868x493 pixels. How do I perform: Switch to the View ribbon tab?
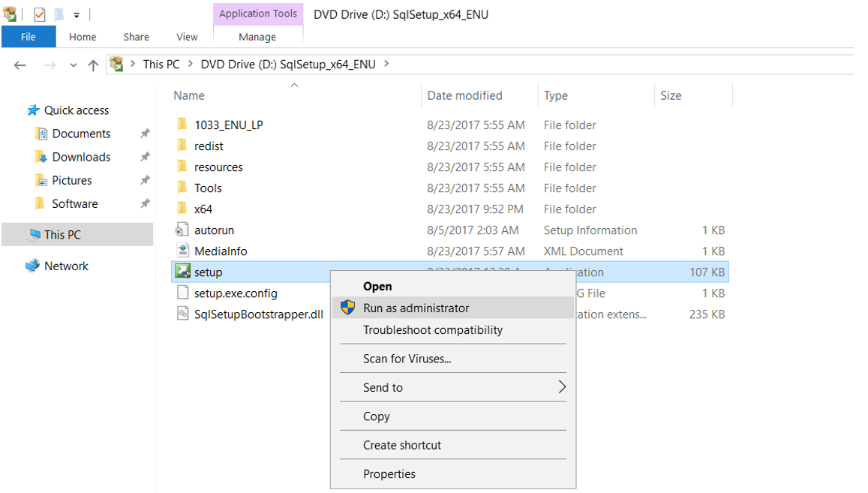187,37
